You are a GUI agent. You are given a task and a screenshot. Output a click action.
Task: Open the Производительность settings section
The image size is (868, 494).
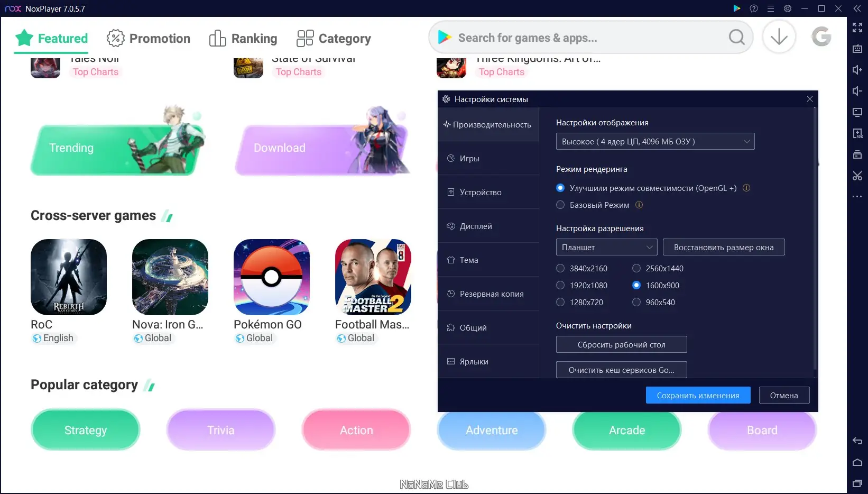pos(488,124)
